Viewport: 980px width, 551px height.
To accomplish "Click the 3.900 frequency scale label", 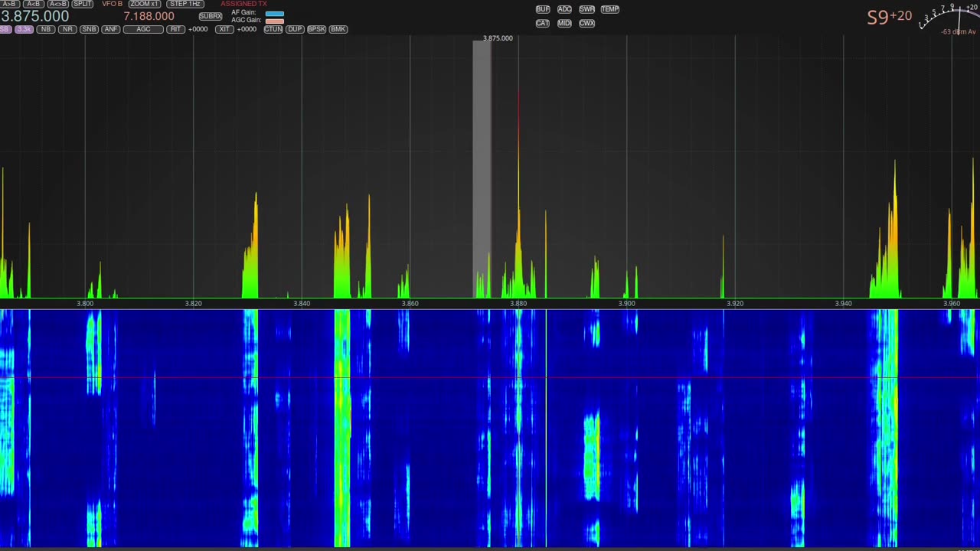I will coord(626,304).
